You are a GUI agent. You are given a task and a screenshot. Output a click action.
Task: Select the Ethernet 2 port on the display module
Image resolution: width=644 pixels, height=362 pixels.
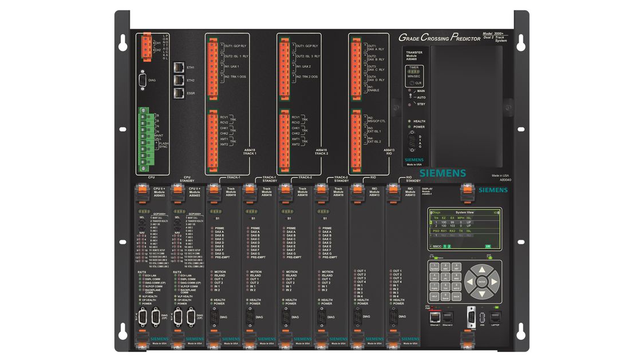point(447,317)
